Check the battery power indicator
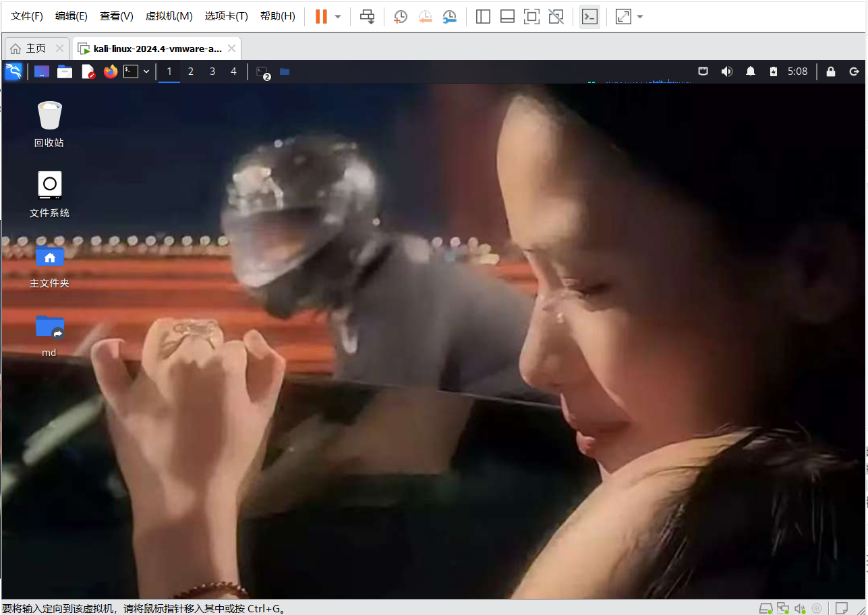 click(774, 71)
